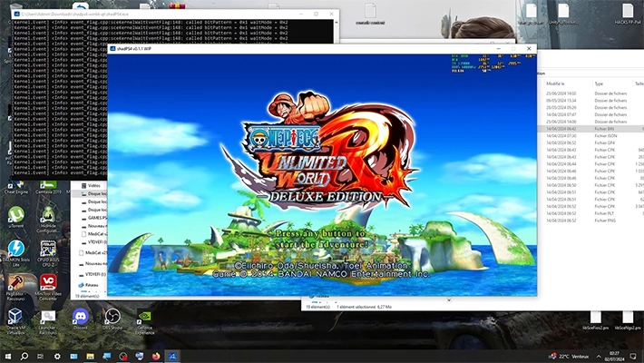
Task: Open OBS Studio desktop shortcut
Action: tap(112, 319)
